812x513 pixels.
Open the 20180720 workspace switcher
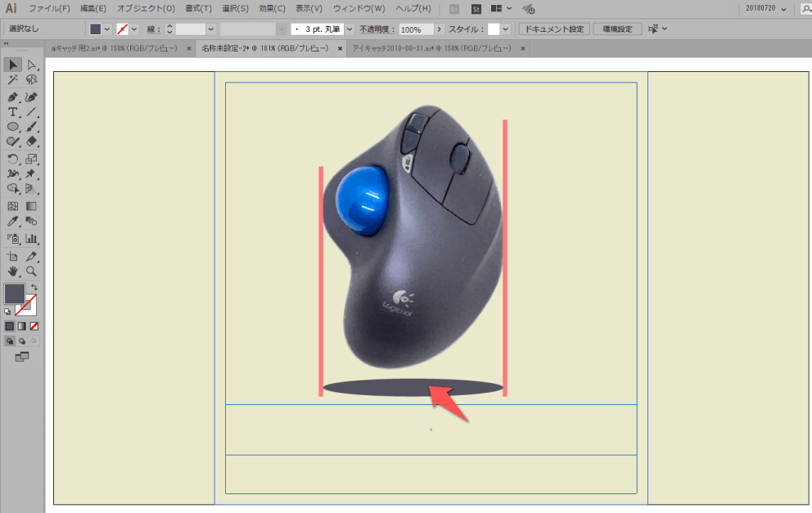765,9
